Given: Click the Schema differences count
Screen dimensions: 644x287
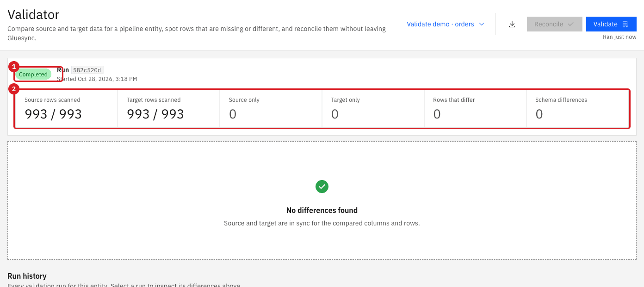Looking at the screenshot, I should tap(539, 114).
